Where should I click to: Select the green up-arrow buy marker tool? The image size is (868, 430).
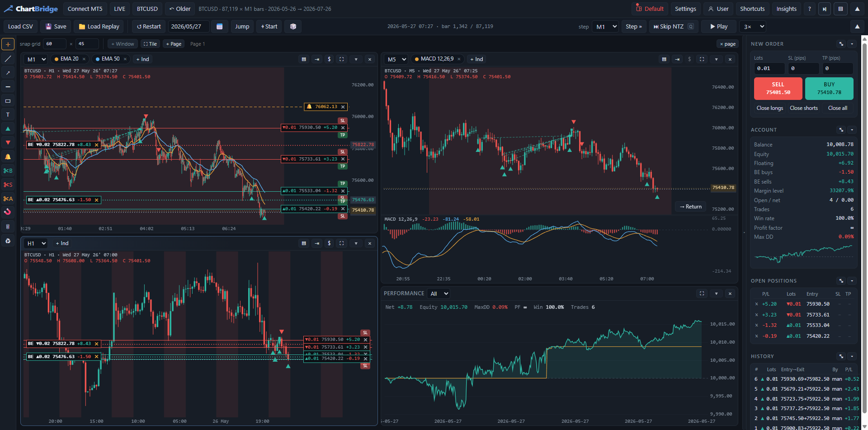pos(8,128)
